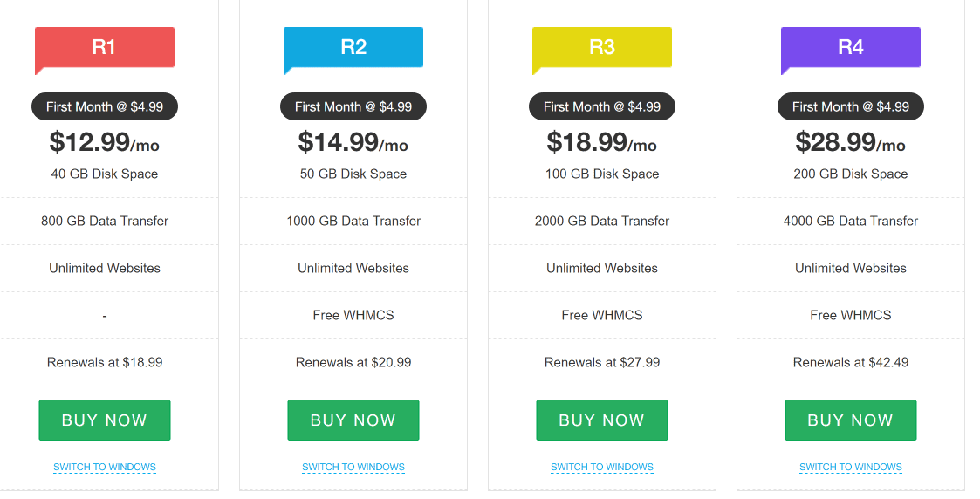Image resolution: width=980 pixels, height=499 pixels.
Task: Click the First Month @ $4.99 badge on R1
Action: [105, 106]
